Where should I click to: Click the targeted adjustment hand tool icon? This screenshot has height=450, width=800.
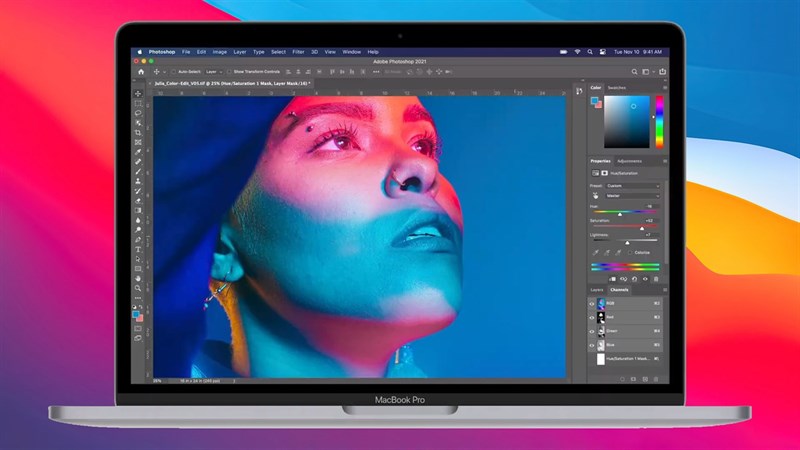pyautogui.click(x=595, y=196)
